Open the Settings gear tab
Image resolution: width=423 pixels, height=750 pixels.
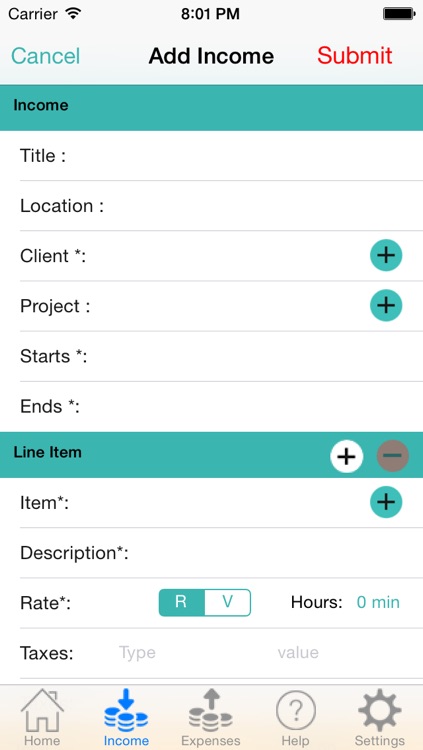pos(379,717)
